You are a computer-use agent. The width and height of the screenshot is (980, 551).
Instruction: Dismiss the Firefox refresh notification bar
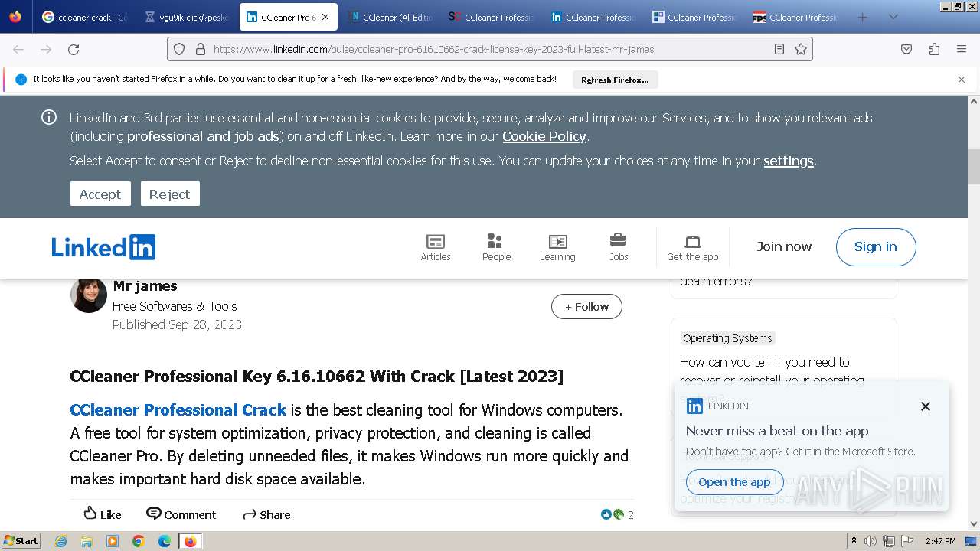pos(962,80)
